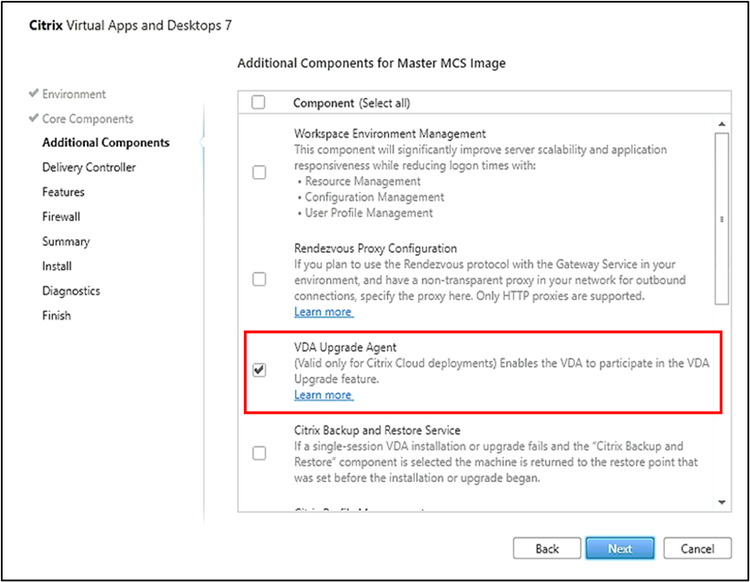Enable Workspace Environment Management checkbox

click(259, 172)
